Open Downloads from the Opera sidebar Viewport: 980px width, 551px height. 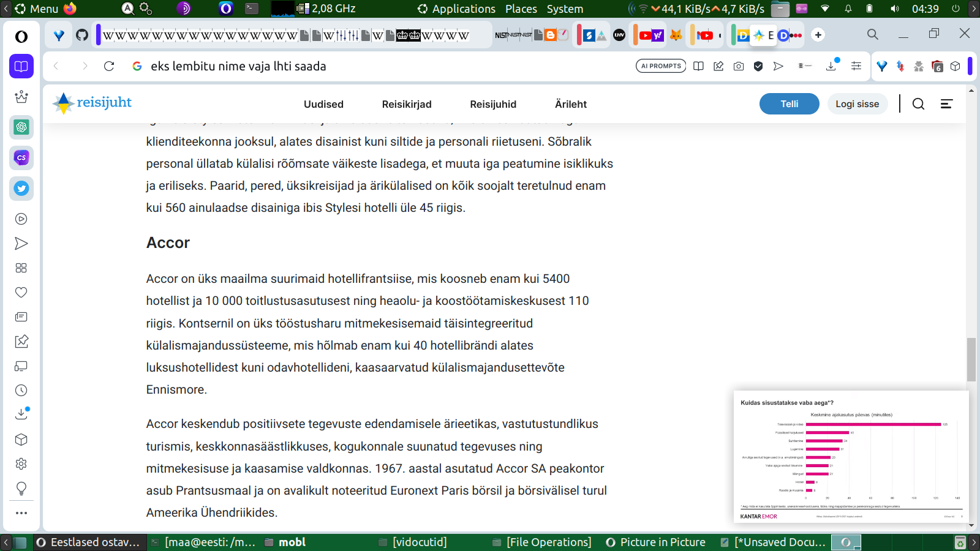coord(21,414)
